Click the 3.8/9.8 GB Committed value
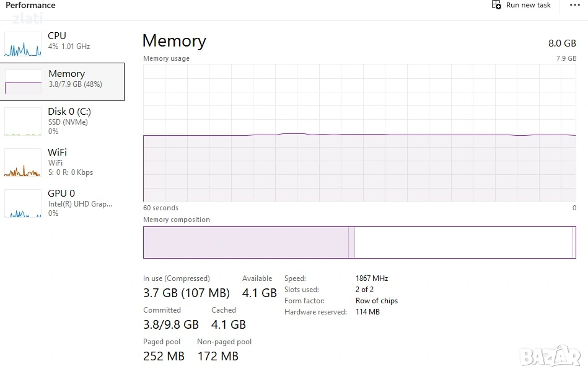Viewport: 588px width, 374px height. 171,324
